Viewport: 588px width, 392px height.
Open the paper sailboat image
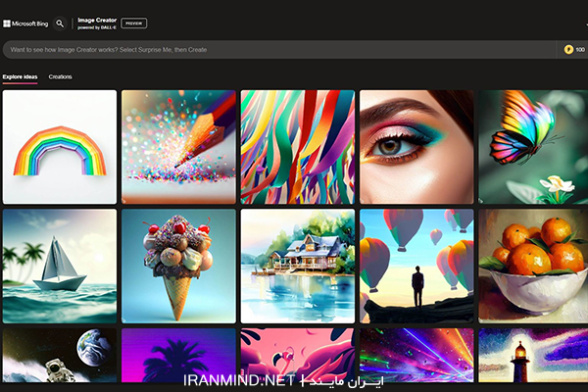coord(60,267)
